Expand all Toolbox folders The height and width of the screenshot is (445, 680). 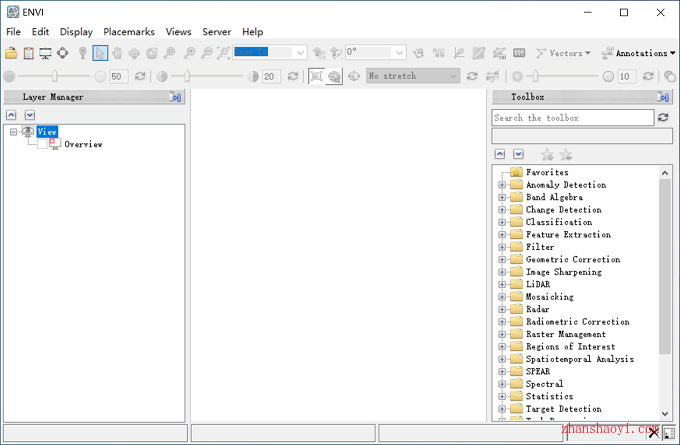click(x=518, y=154)
